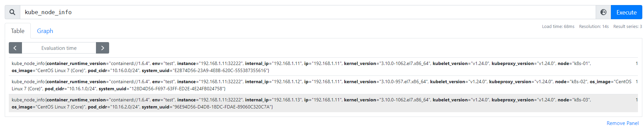Select the k8s-01 node result row
The height and width of the screenshot is (128, 644).
tap(323, 67)
